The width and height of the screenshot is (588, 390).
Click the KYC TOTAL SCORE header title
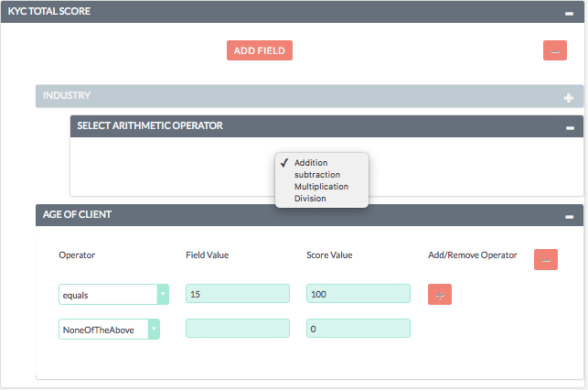(x=49, y=11)
